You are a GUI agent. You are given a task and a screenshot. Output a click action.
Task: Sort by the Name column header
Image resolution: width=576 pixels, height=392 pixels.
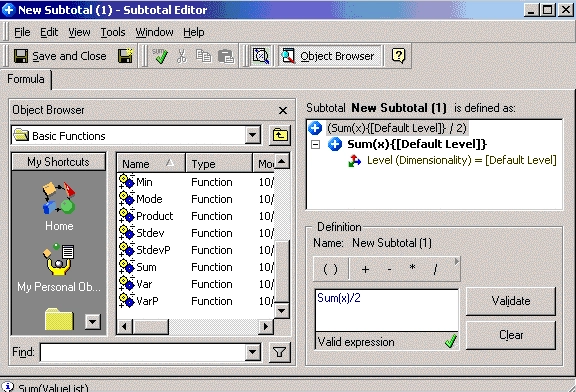(151, 163)
